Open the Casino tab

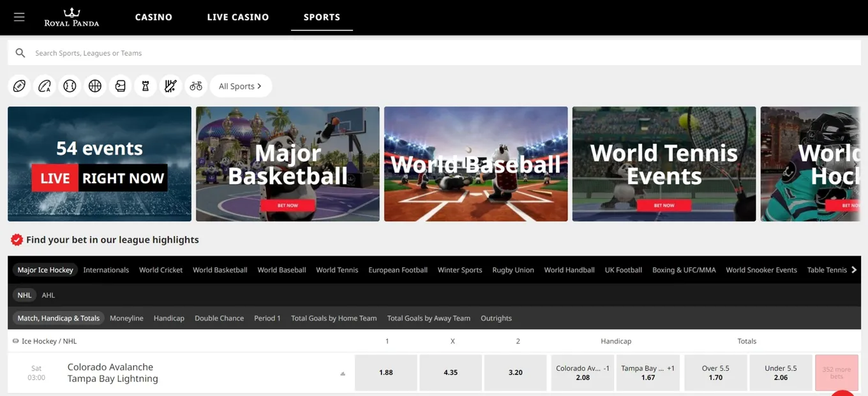pyautogui.click(x=154, y=17)
